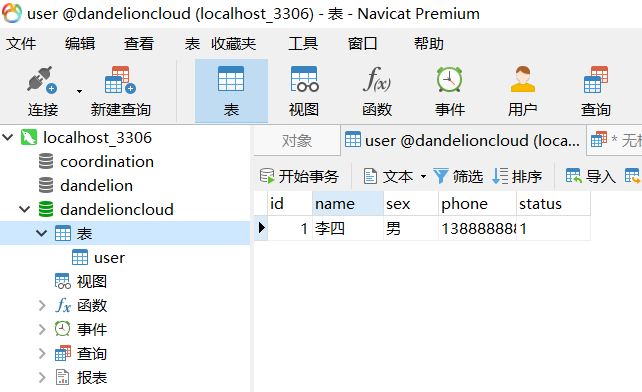Screen dimensions: 642x392
Task: Select Queries (查询) in the tree
Action: (x=92, y=353)
